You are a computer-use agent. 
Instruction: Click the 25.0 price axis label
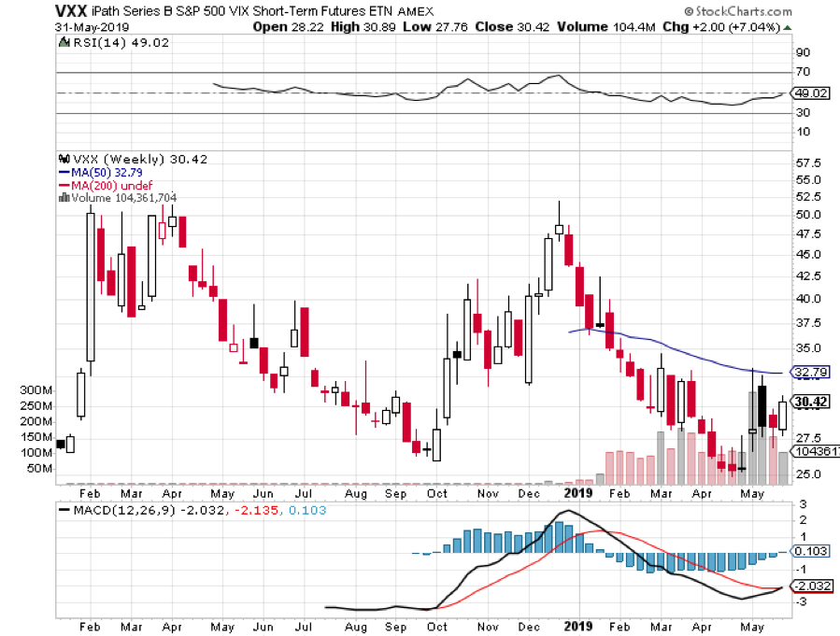[x=808, y=473]
